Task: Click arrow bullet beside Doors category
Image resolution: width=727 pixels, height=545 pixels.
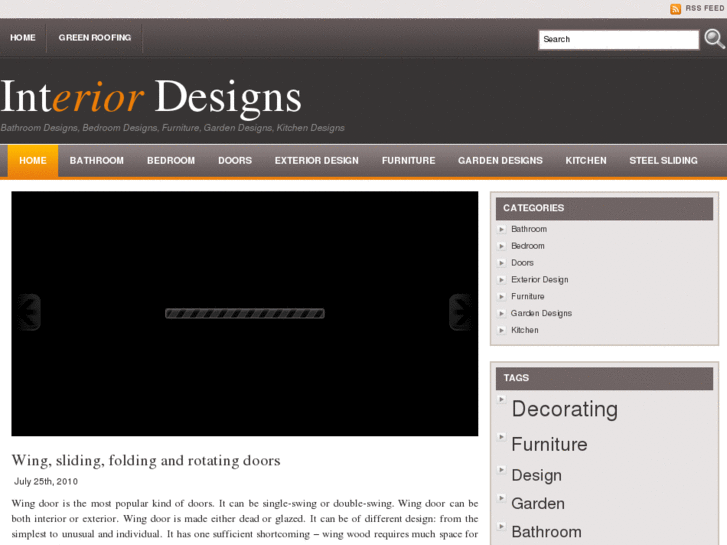Action: (501, 263)
